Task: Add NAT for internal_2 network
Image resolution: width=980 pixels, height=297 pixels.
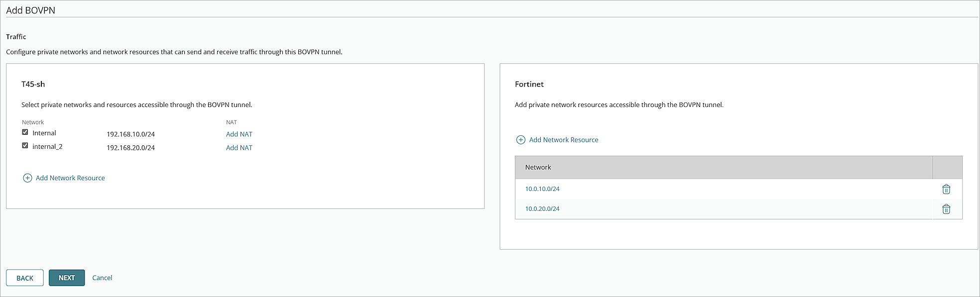Action: coord(239,148)
